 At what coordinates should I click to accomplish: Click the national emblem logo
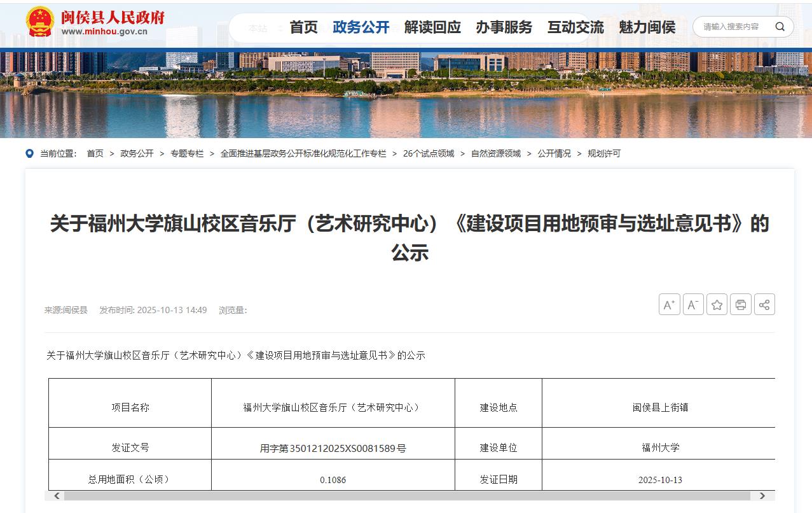click(x=40, y=22)
